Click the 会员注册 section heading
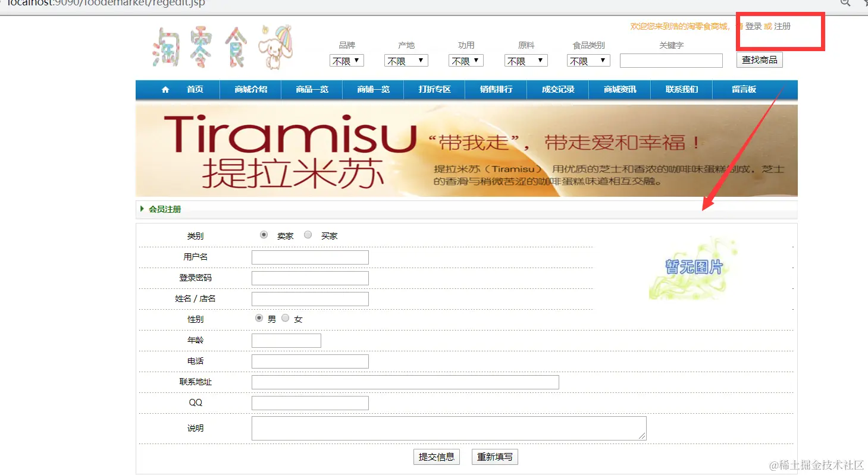Image resolution: width=868 pixels, height=475 pixels. (165, 209)
